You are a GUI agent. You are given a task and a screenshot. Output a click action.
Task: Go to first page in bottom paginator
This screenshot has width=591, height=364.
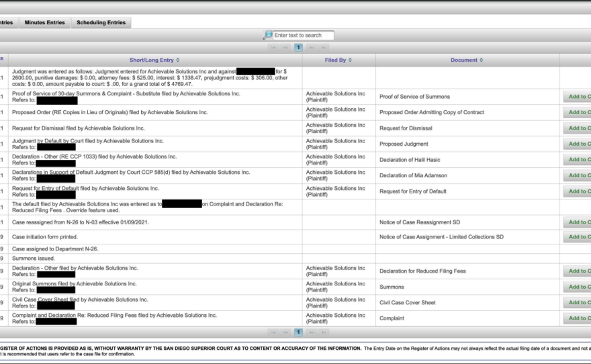tap(273, 332)
